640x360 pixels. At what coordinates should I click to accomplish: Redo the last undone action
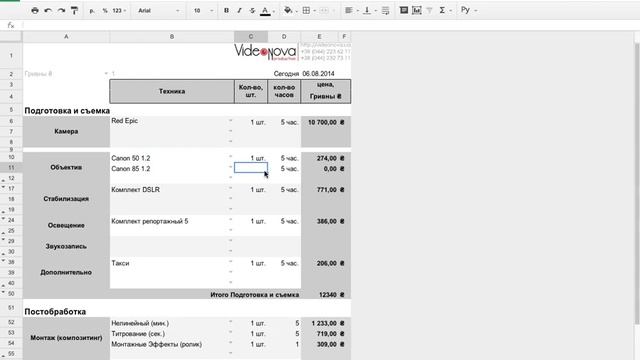point(61,11)
